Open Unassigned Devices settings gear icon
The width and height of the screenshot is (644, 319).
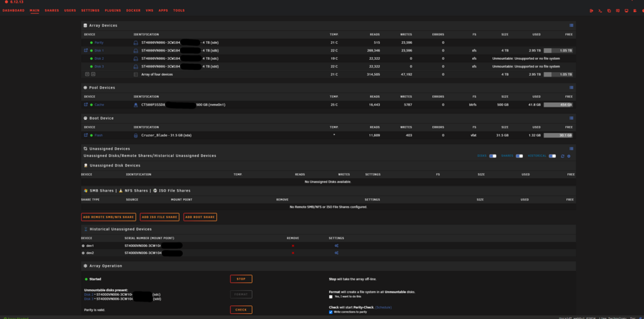coord(569,156)
